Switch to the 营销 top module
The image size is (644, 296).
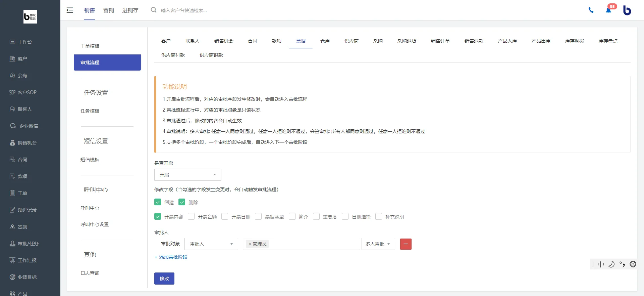[108, 10]
